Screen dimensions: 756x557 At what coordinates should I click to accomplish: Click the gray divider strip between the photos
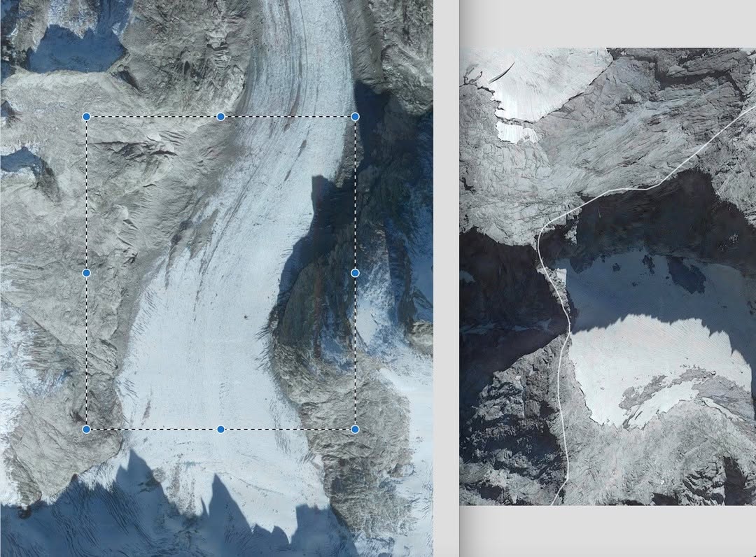click(x=446, y=278)
